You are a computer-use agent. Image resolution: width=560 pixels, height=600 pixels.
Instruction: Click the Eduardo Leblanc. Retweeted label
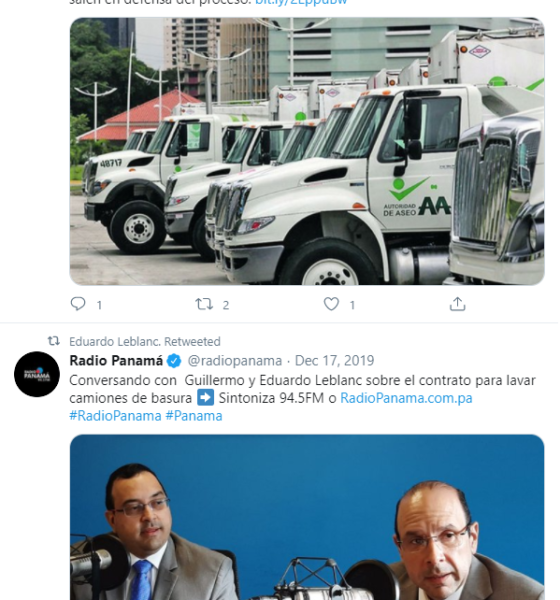tap(145, 341)
